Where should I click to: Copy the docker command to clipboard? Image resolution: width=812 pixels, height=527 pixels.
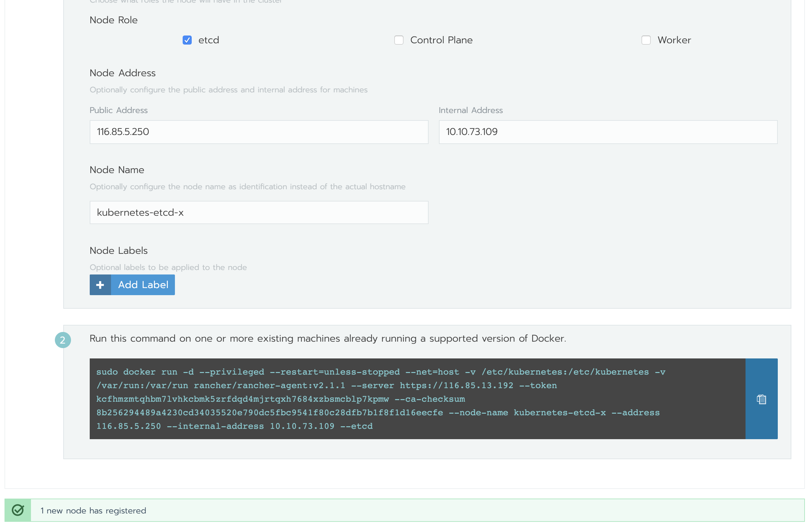(761, 399)
